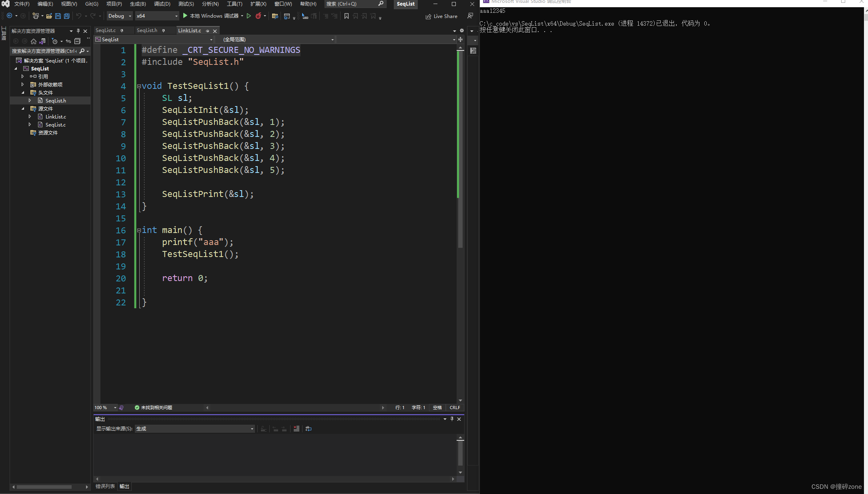Click the Solution Explorer home icon

pos(34,41)
